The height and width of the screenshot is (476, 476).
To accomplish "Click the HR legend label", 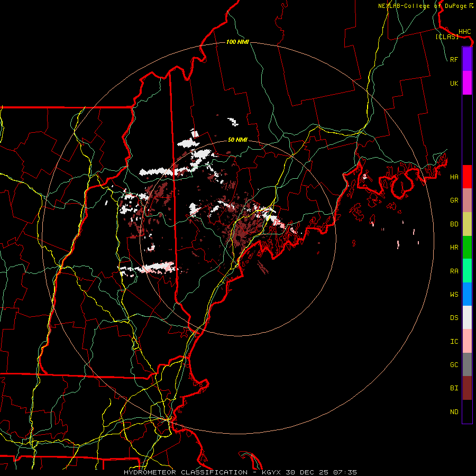I will (454, 248).
